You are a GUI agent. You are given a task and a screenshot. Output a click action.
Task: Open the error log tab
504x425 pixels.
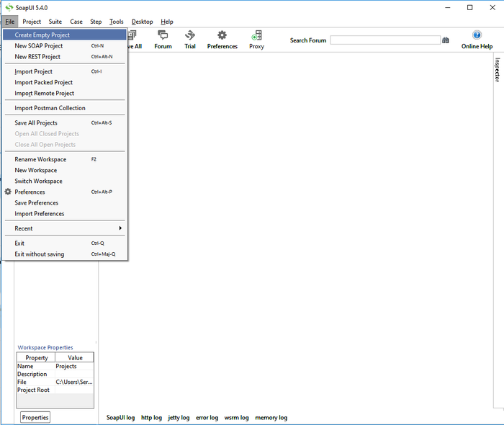207,417
